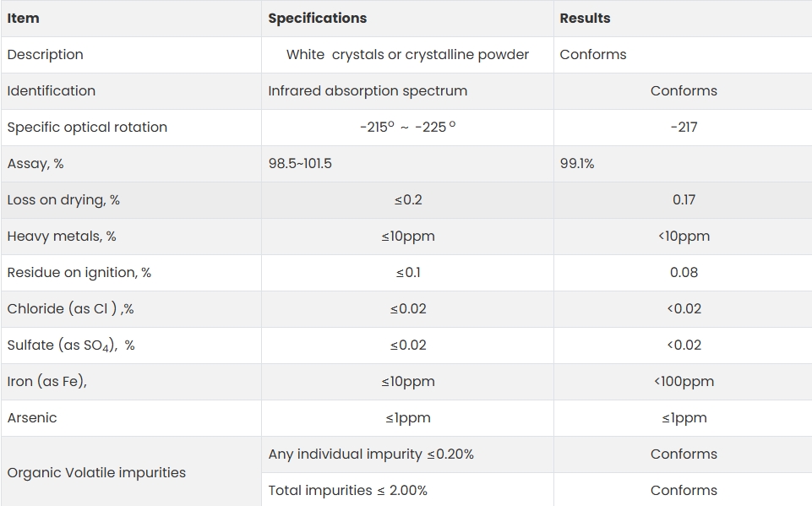Click the Heavy metals row label
This screenshot has width=812, height=506.
61,237
